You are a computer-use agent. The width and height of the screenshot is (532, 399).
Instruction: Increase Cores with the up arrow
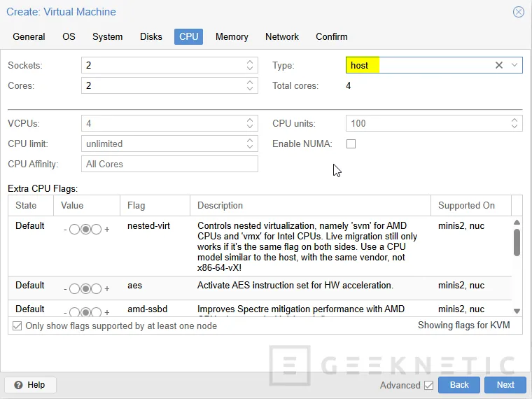[x=250, y=82]
